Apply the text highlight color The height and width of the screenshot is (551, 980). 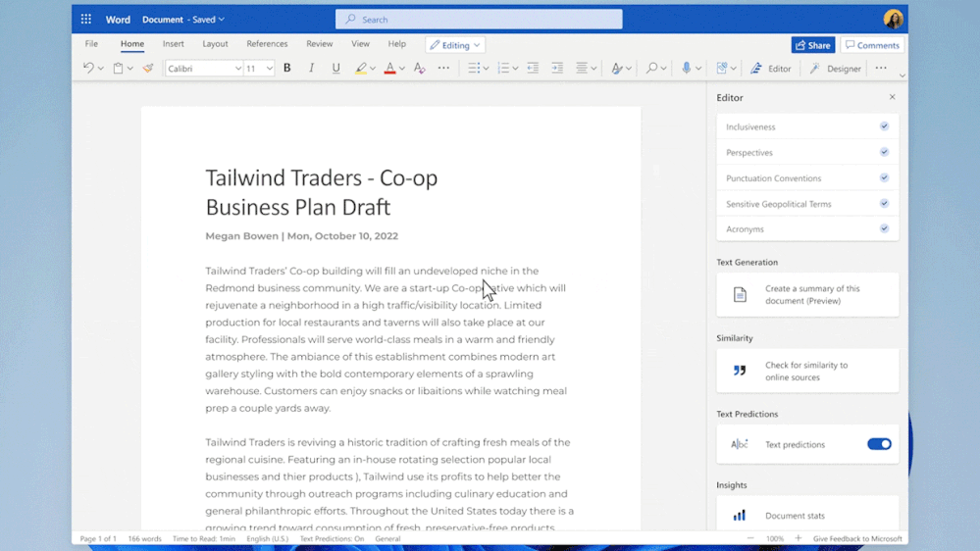[361, 68]
